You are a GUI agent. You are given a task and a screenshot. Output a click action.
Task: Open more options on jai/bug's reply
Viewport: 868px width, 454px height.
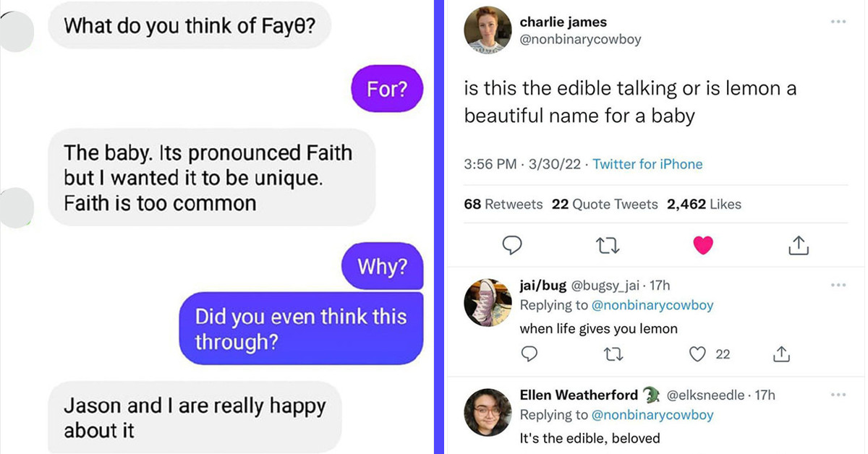838,285
